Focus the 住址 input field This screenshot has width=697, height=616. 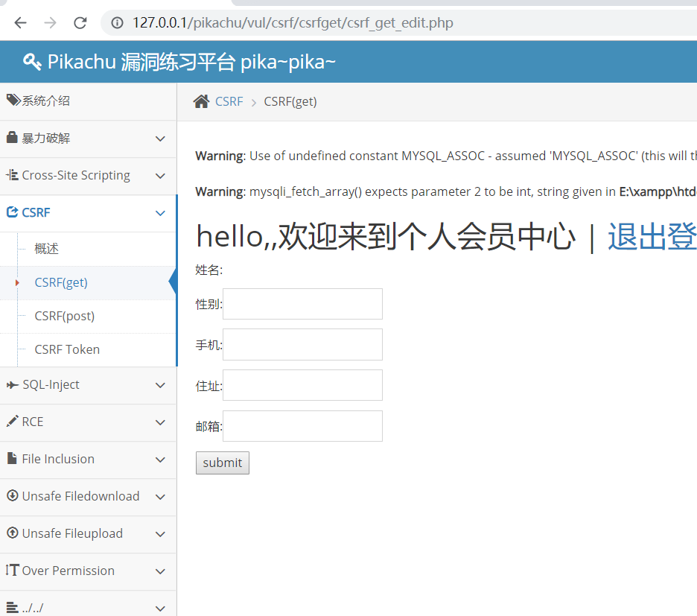302,385
